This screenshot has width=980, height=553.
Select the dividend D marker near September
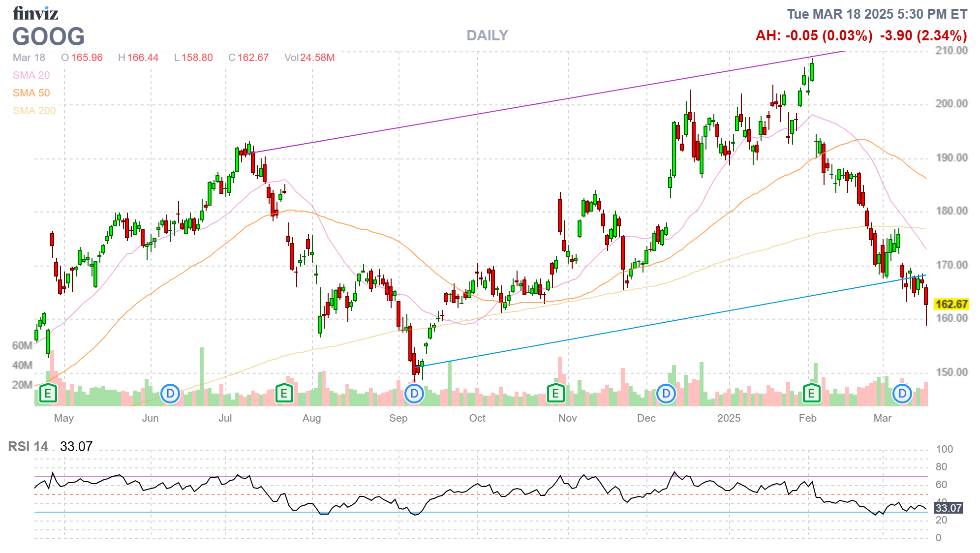click(x=414, y=394)
